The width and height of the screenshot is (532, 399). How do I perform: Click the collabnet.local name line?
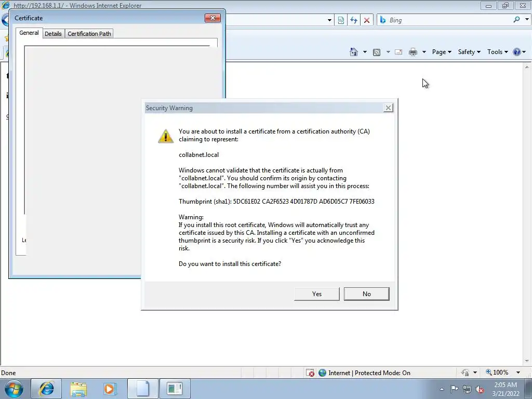pos(199,155)
